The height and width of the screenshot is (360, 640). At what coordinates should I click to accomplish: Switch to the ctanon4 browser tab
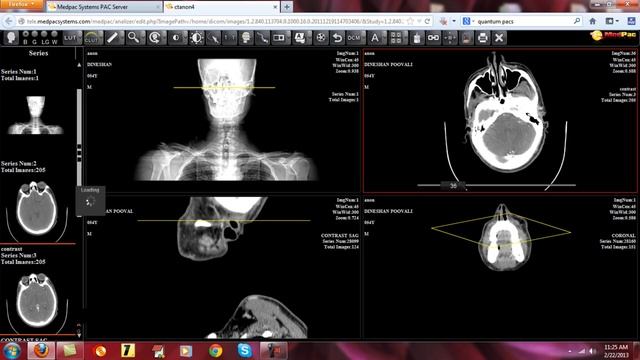tap(222, 7)
